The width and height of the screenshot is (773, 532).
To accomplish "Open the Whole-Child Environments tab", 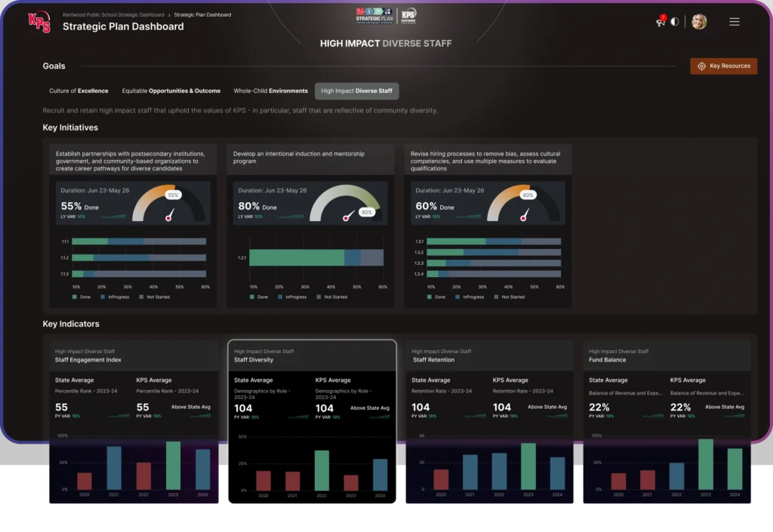I will click(x=270, y=91).
